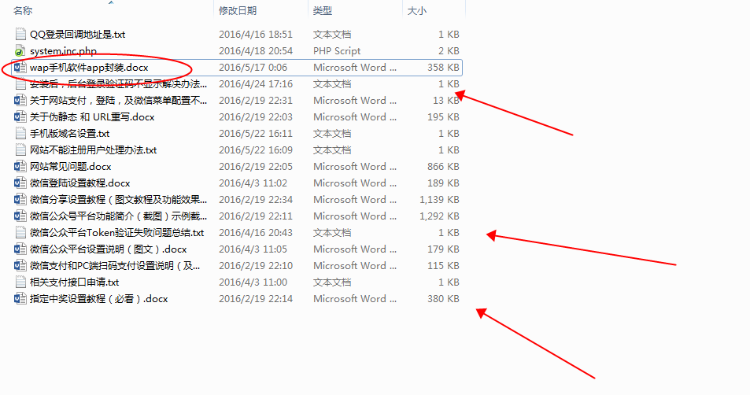Click the date 2016/2/19 22:14

(x=255, y=299)
